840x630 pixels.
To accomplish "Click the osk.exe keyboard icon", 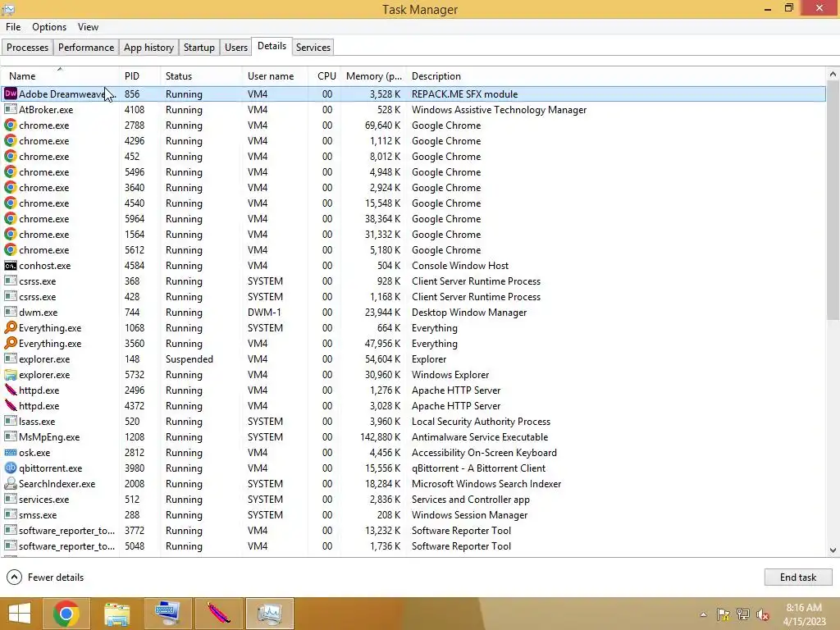I will tap(10, 452).
